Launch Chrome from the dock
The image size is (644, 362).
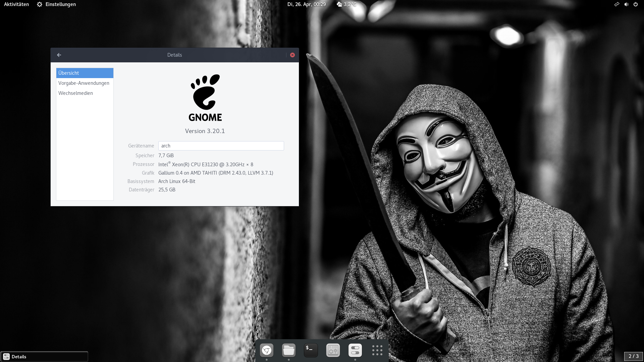[x=267, y=351]
